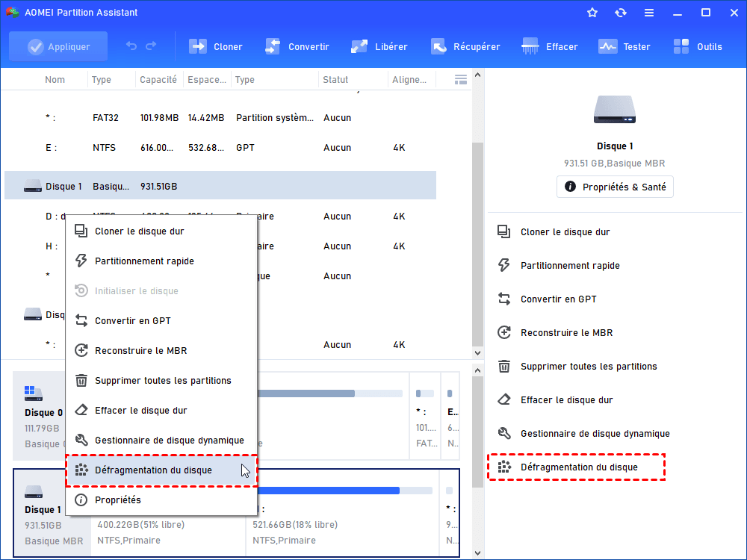The image size is (747, 560).
Task: Select the FAT32 system partition row
Action: [220, 118]
